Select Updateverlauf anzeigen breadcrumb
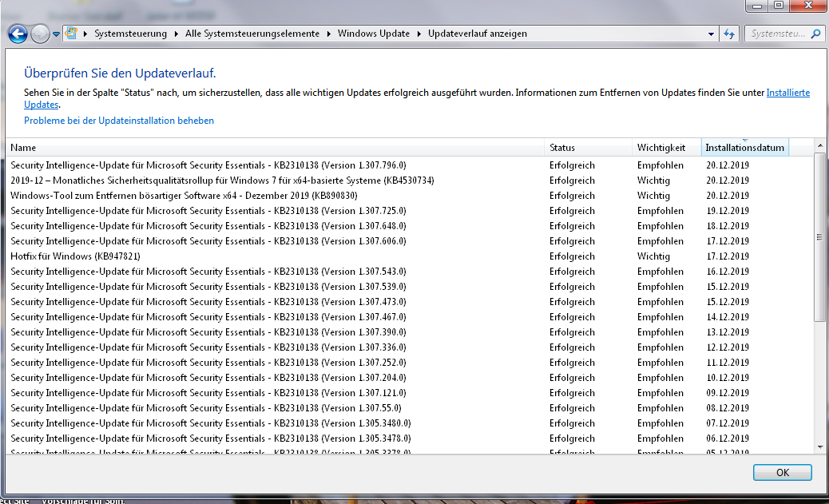The image size is (829, 504). coord(478,34)
